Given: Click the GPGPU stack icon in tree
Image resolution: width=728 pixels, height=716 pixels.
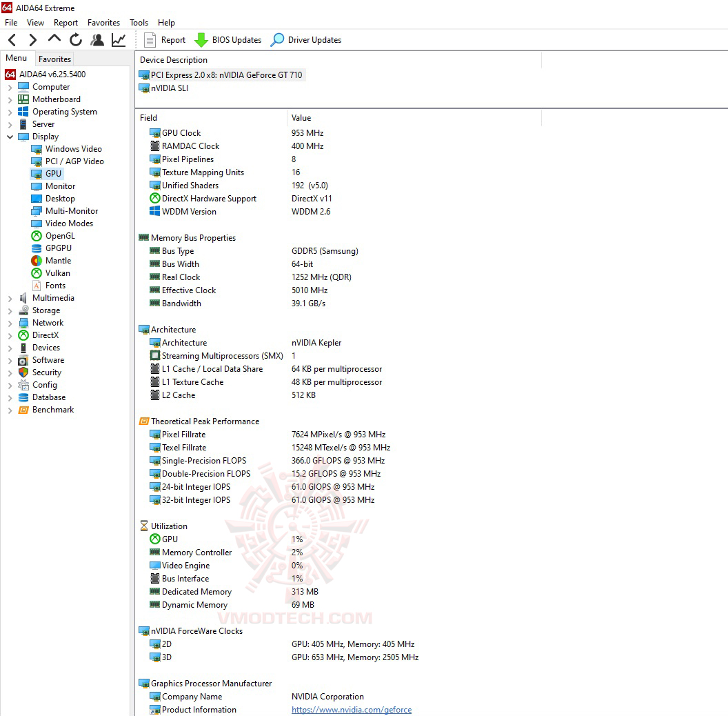Looking at the screenshot, I should tap(37, 248).
